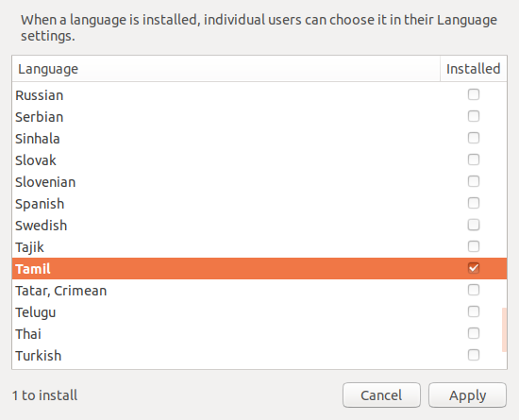
Task: Check the Russian installed checkbox
Action: (x=474, y=94)
